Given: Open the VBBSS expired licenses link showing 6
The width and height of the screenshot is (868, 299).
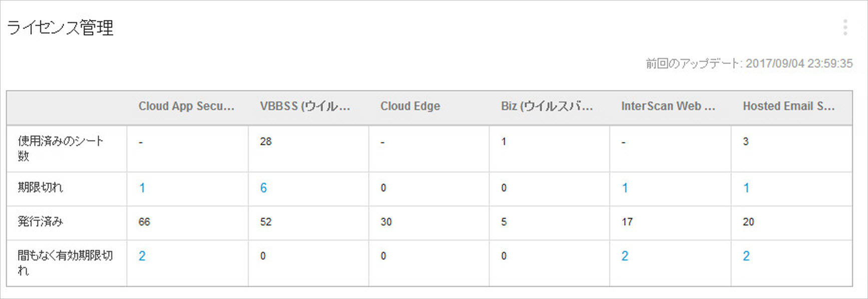Looking at the screenshot, I should [x=263, y=188].
